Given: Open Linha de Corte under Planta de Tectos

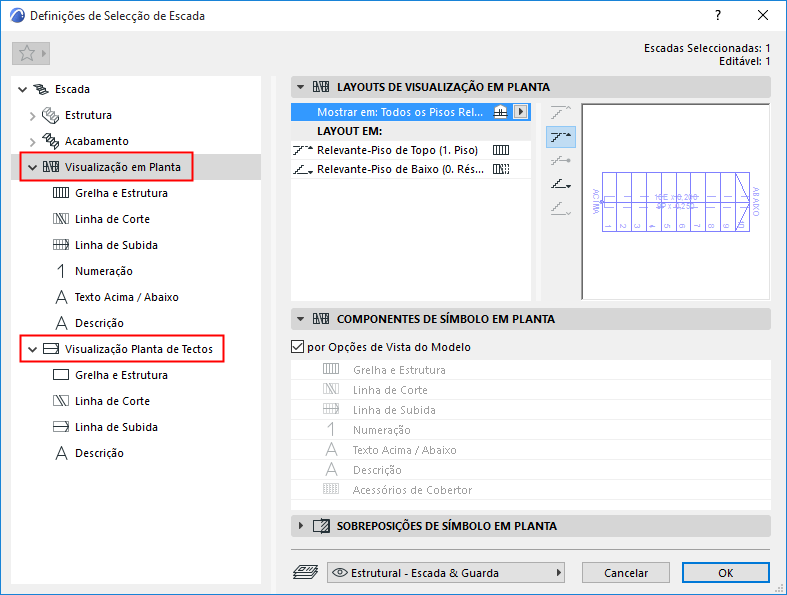Looking at the screenshot, I should tap(112, 401).
